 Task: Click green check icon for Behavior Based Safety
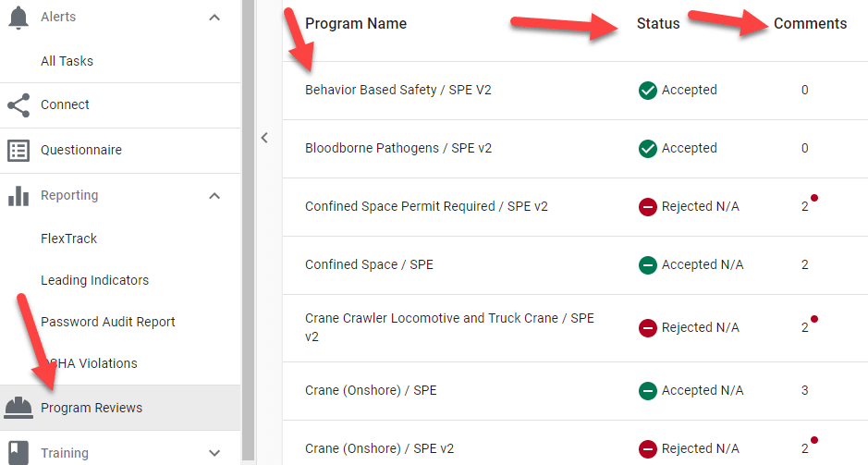[648, 91]
